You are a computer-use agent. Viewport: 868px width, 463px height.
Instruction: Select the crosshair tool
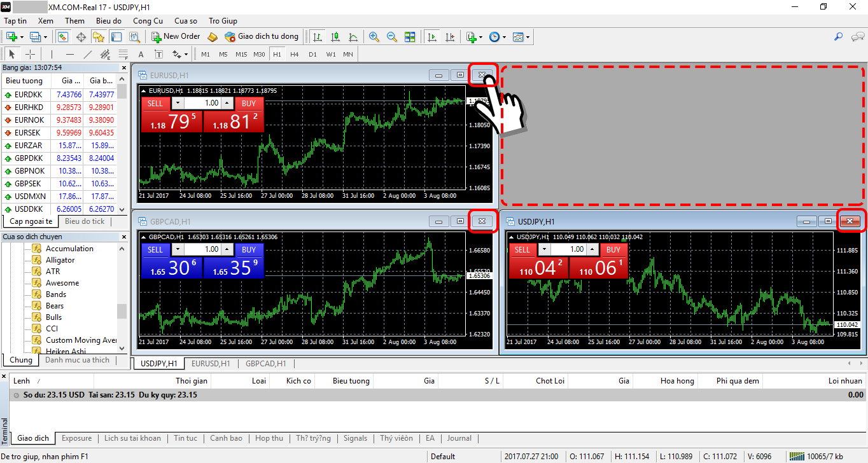30,54
